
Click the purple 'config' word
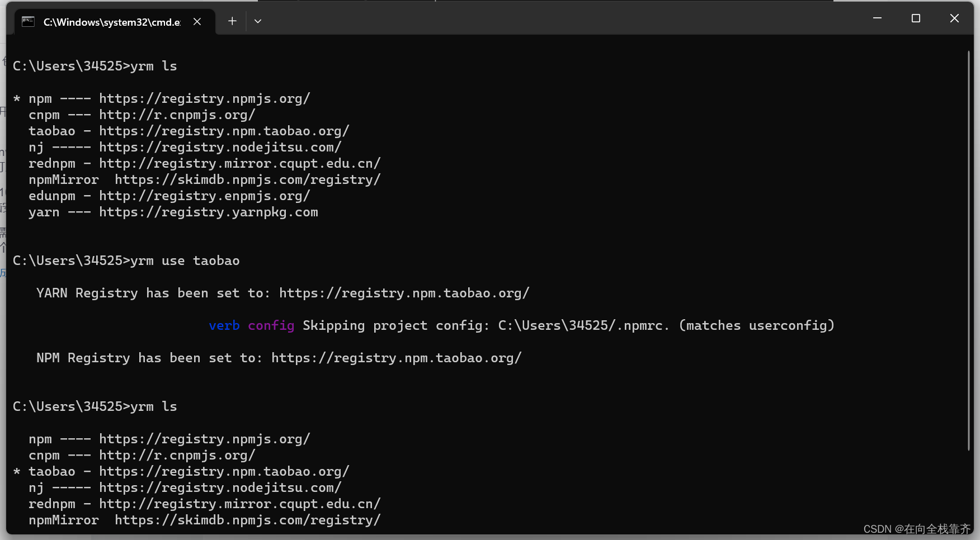[271, 326]
